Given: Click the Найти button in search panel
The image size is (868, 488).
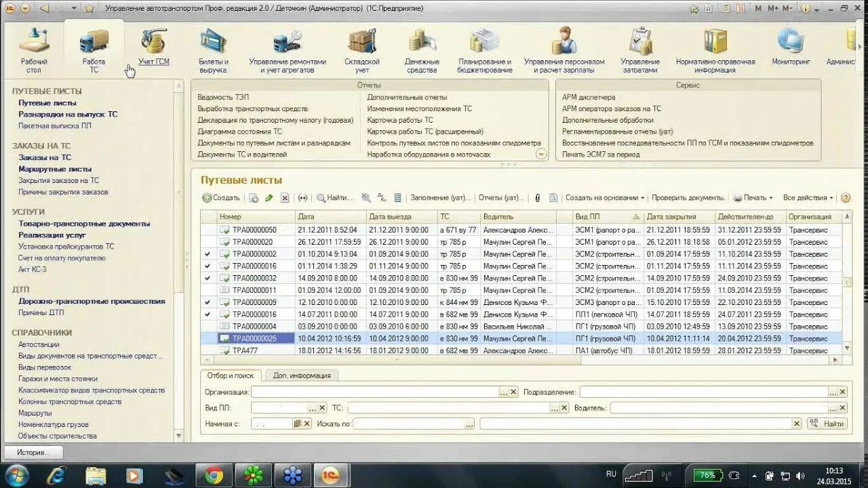Looking at the screenshot, I should coord(827,424).
